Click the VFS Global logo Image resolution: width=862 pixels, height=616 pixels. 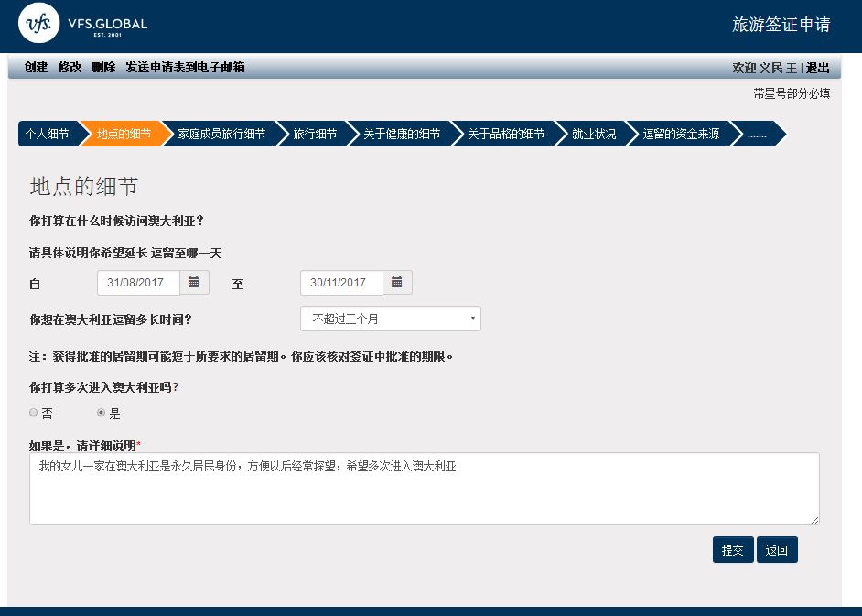point(83,25)
